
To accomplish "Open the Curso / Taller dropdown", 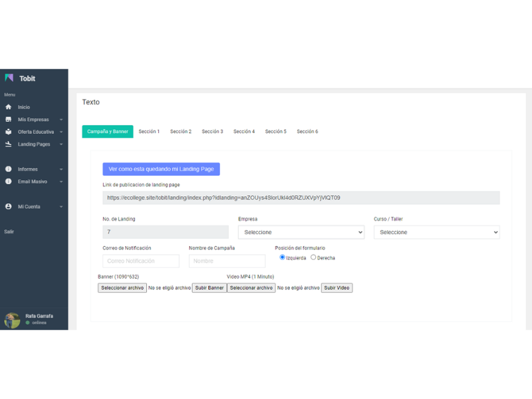I will 436,232.
